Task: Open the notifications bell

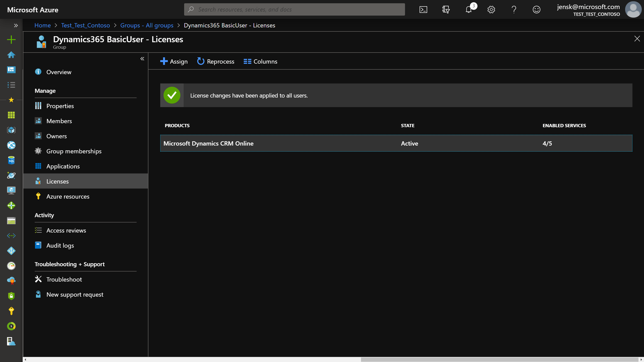Action: [x=469, y=10]
